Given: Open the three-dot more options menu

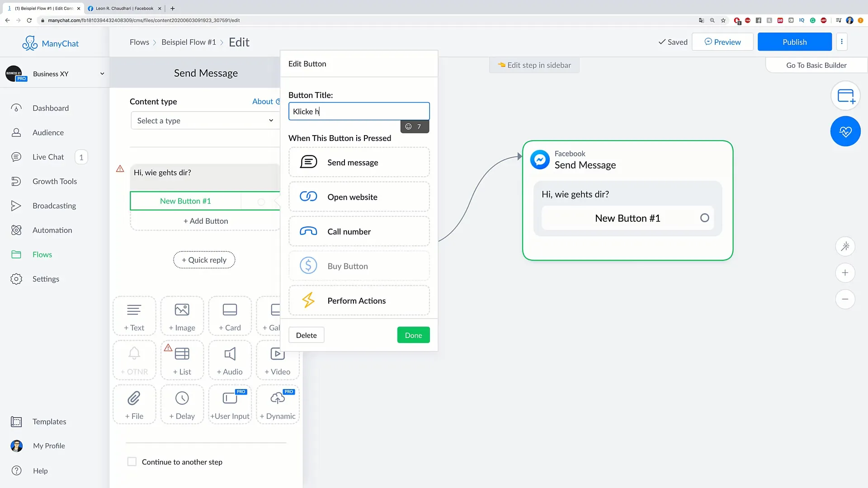Looking at the screenshot, I should pyautogui.click(x=841, y=42).
